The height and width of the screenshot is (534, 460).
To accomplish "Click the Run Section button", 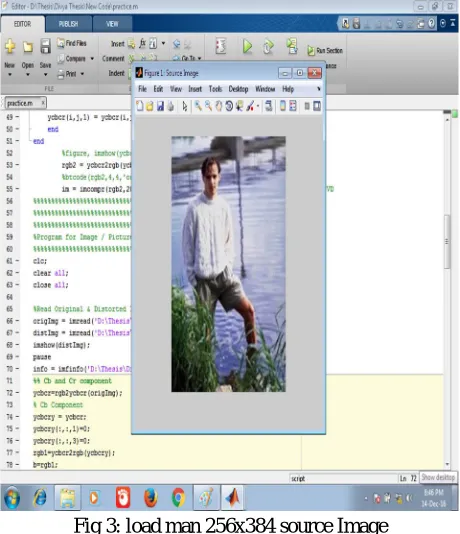I will click(325, 51).
